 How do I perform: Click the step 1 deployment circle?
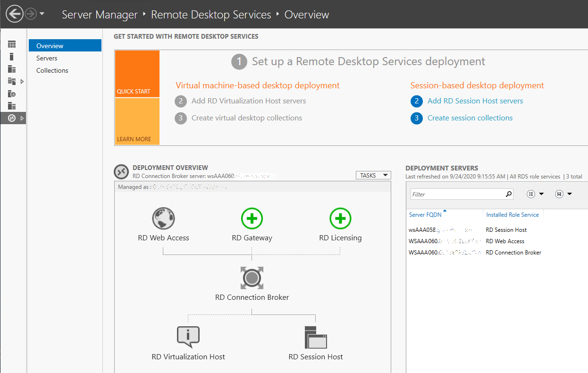click(239, 62)
